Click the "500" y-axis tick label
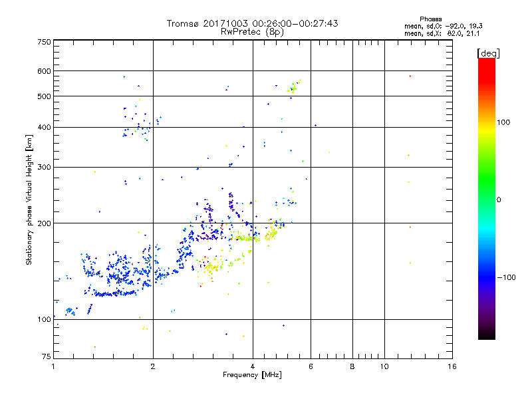Image resolution: width=532 pixels, height=399 pixels. click(44, 96)
